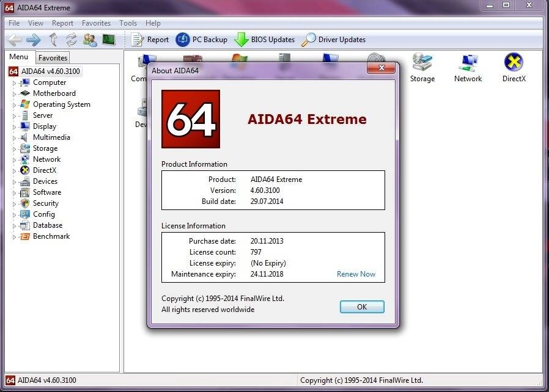Click the AIDA64 64 logo image in dialog

click(191, 119)
